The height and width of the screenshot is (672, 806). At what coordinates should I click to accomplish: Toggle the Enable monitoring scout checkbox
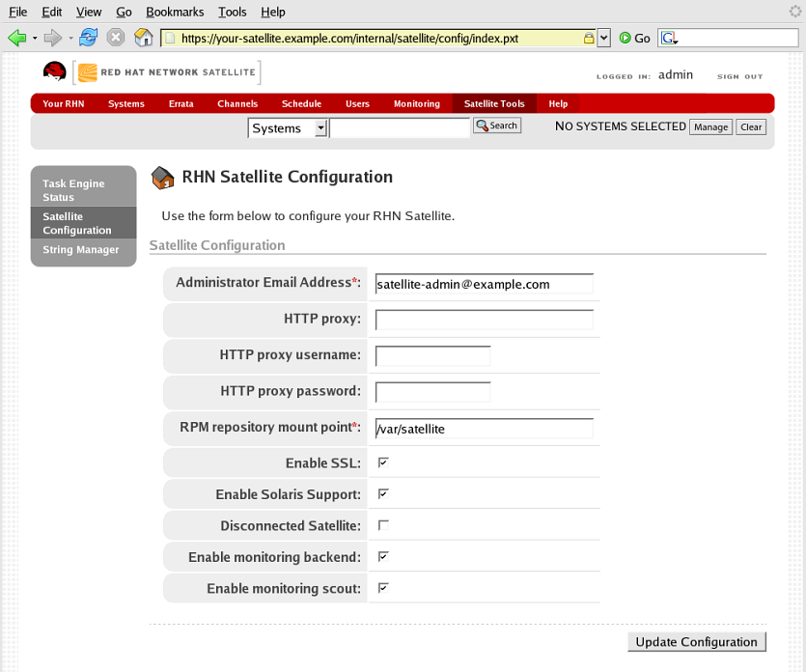click(x=383, y=588)
